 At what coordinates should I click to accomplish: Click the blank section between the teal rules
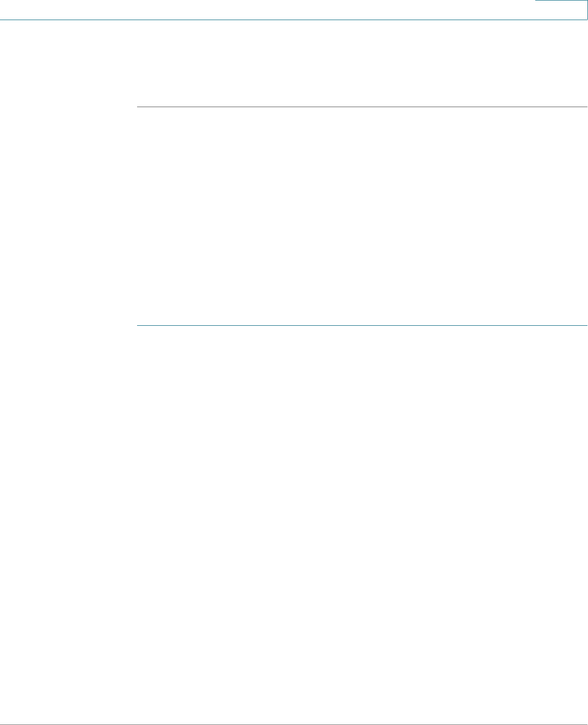(x=362, y=216)
